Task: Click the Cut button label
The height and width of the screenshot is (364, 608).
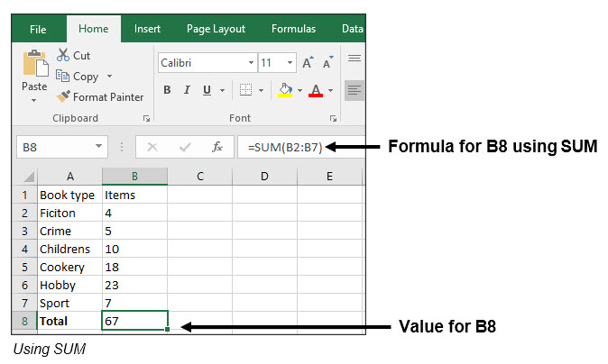Action: (x=81, y=56)
